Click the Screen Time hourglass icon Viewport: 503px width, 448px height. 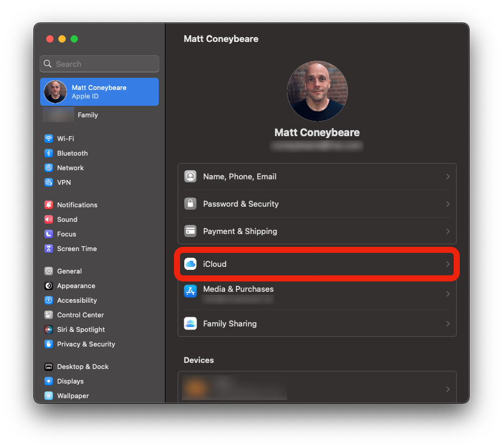click(49, 249)
